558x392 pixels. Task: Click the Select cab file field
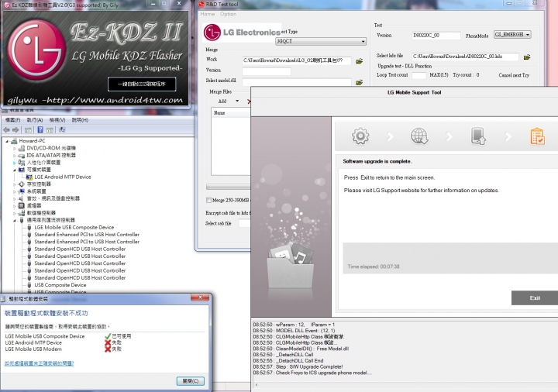coord(244,223)
